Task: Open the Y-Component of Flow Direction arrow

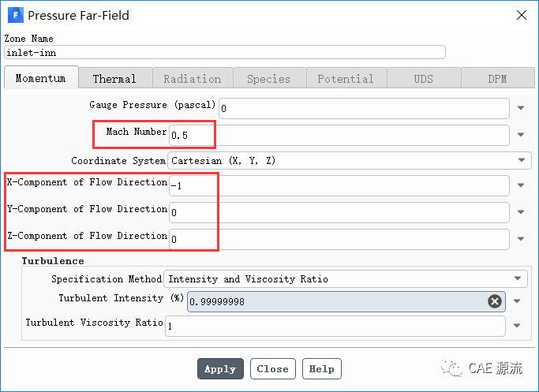Action: [x=520, y=213]
